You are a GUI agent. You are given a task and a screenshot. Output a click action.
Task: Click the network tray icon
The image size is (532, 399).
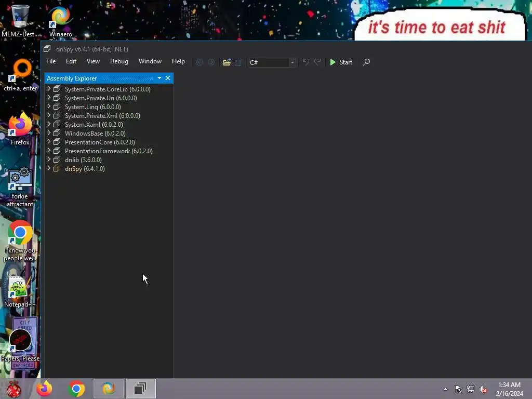pos(471,389)
